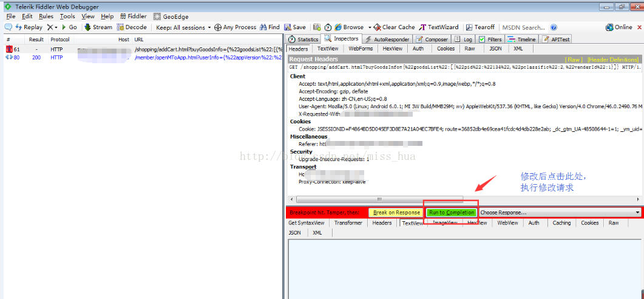644x299 pixels.
Task: Switch to the Log tab
Action: click(x=463, y=39)
